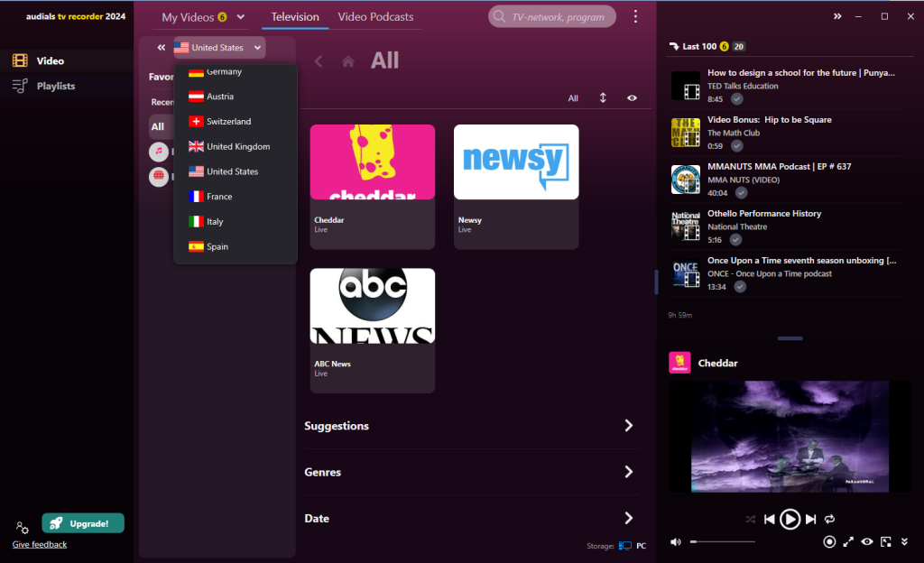Adjust the player volume slider
Viewport: 924px width, 563px height.
(x=723, y=542)
